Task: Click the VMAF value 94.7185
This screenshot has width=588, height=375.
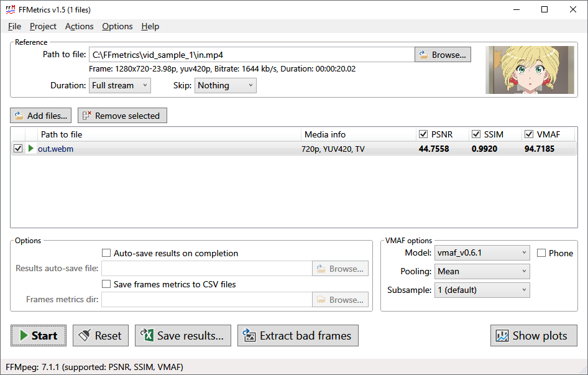Action: coord(540,149)
